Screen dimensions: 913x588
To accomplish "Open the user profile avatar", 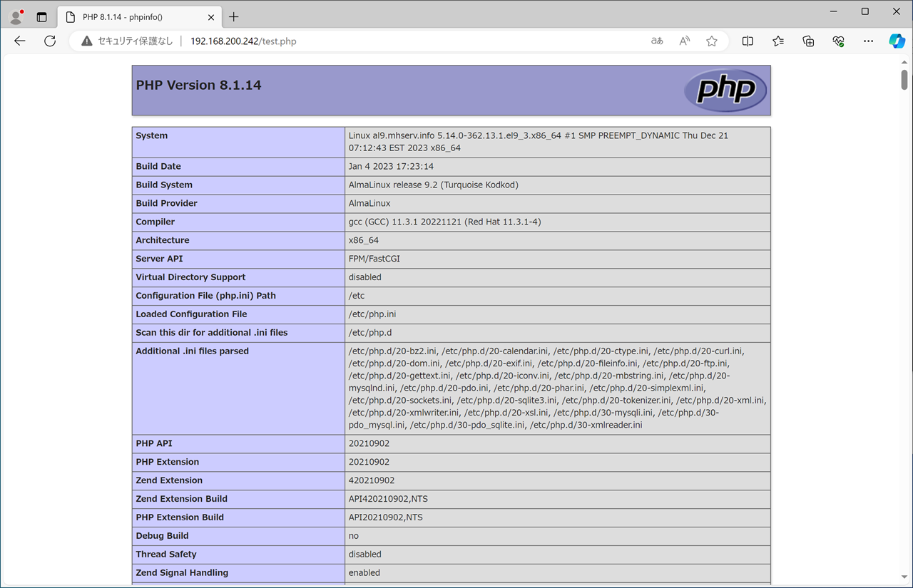I will (x=16, y=17).
